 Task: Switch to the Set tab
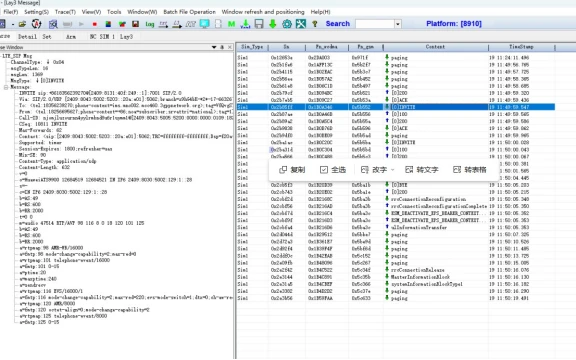(47, 36)
